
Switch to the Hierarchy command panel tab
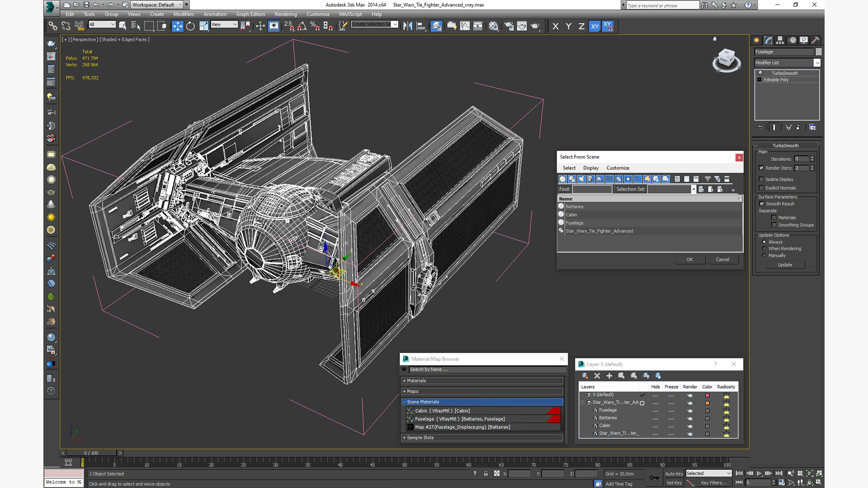780,40
